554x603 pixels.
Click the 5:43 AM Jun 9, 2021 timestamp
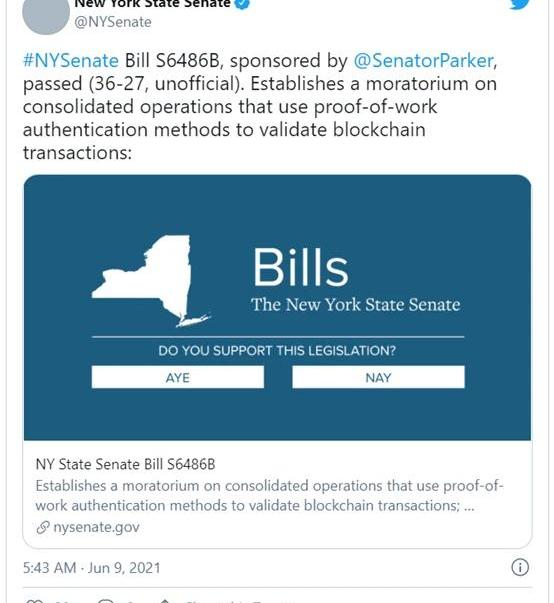tap(92, 568)
